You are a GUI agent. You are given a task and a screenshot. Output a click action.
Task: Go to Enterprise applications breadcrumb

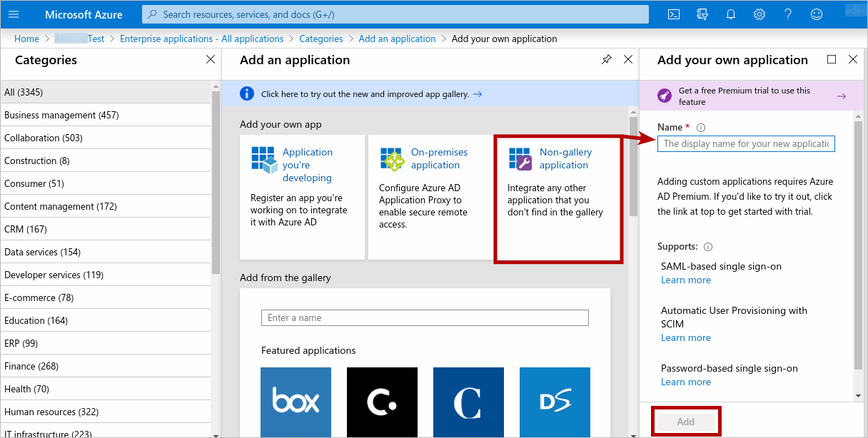(x=201, y=39)
